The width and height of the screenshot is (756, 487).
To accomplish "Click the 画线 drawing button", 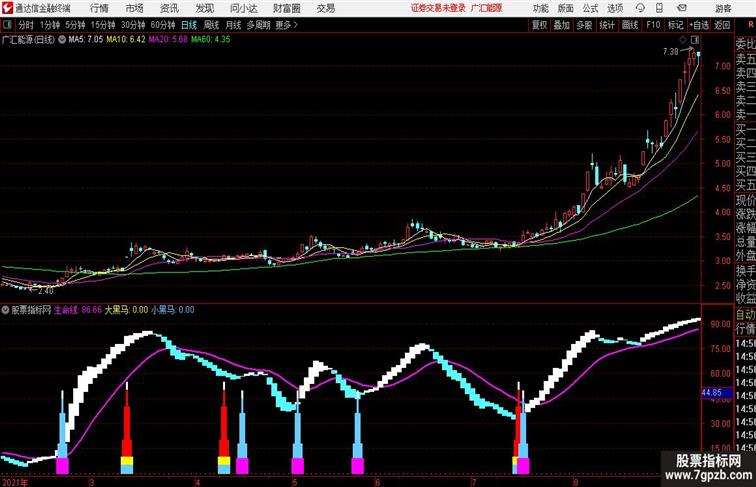I will tap(630, 25).
